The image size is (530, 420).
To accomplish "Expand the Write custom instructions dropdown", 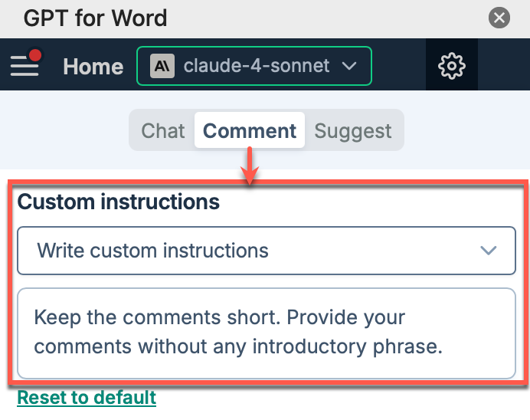I will click(x=266, y=251).
